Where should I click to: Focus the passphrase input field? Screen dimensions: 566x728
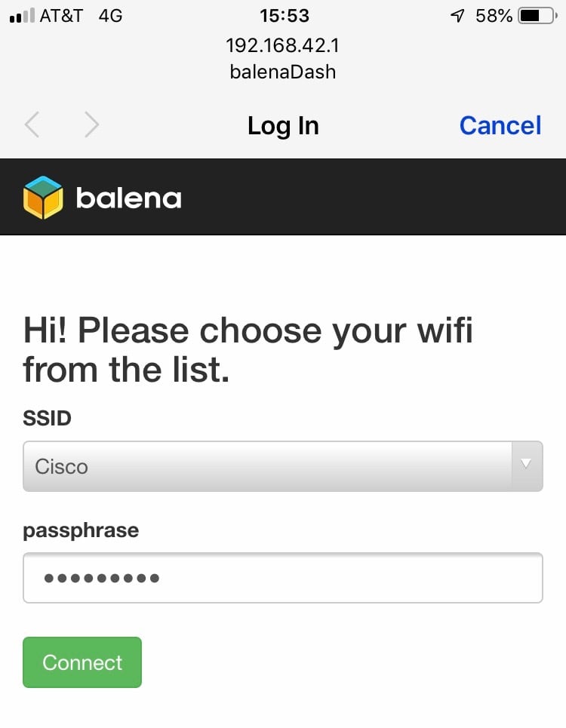[x=283, y=579]
